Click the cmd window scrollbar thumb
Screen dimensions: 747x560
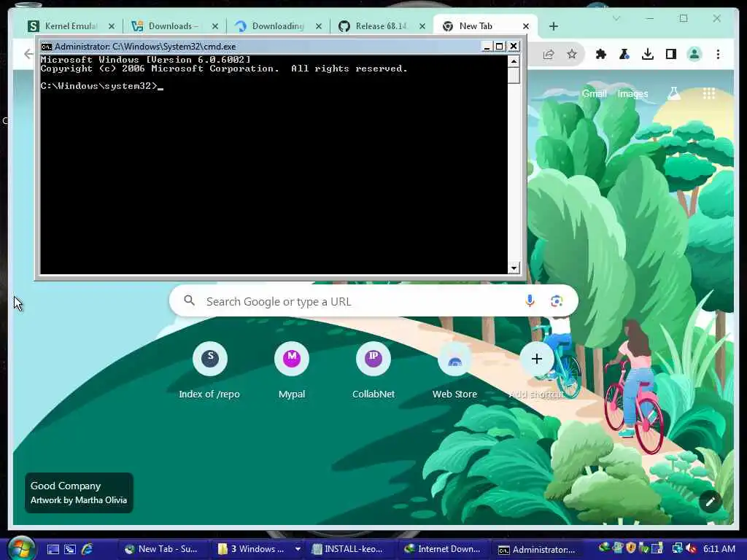(x=514, y=75)
